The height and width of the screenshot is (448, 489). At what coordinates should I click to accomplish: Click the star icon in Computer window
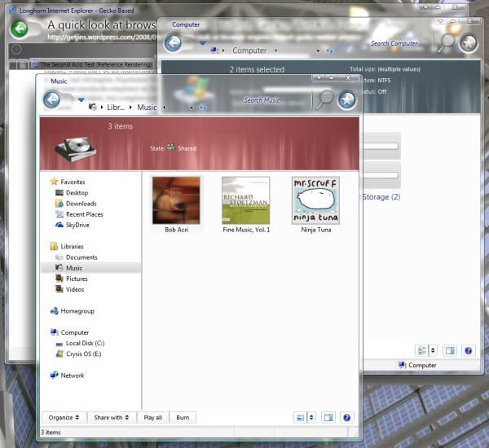468,43
